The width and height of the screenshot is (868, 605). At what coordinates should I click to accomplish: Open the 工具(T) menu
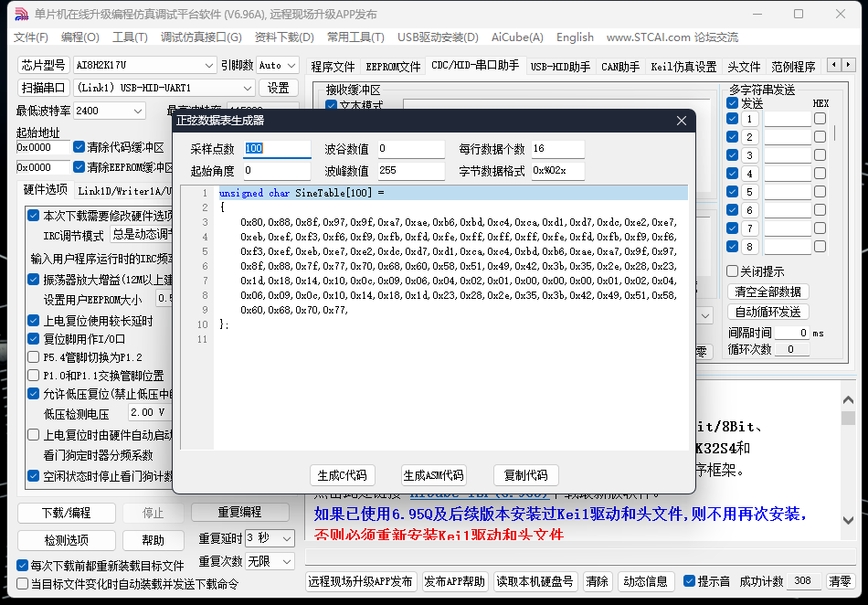(x=128, y=37)
